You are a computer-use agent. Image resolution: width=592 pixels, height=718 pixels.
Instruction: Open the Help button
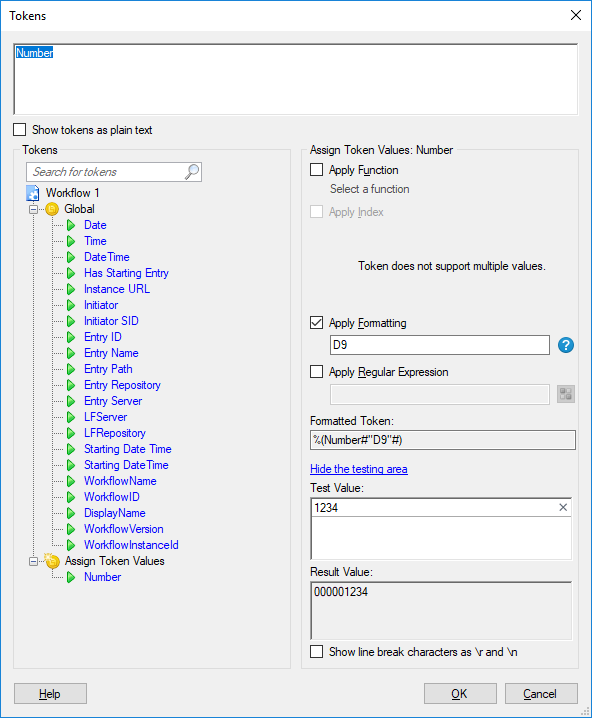pyautogui.click(x=50, y=694)
